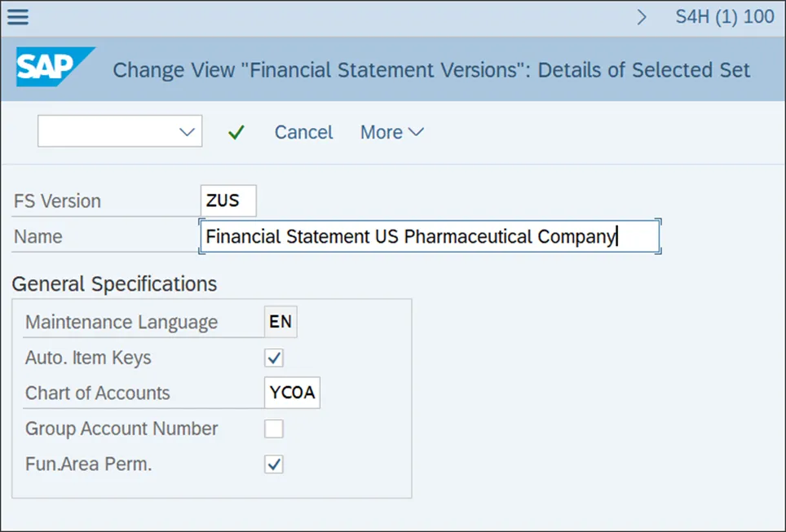Toggle the Auto. Item Keys checkbox
This screenshot has height=532, width=786.
point(274,358)
